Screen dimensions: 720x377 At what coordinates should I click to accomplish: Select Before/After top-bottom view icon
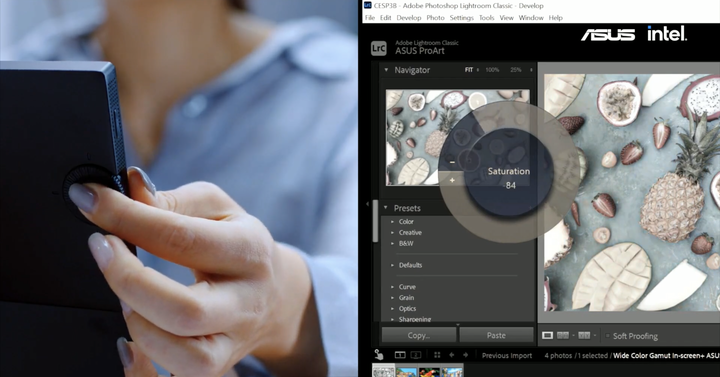(584, 336)
